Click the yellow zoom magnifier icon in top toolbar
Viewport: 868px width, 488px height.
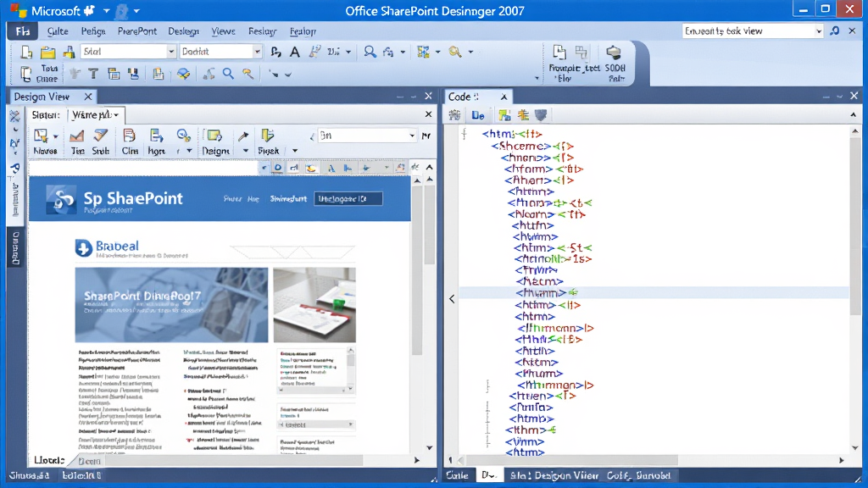point(455,52)
